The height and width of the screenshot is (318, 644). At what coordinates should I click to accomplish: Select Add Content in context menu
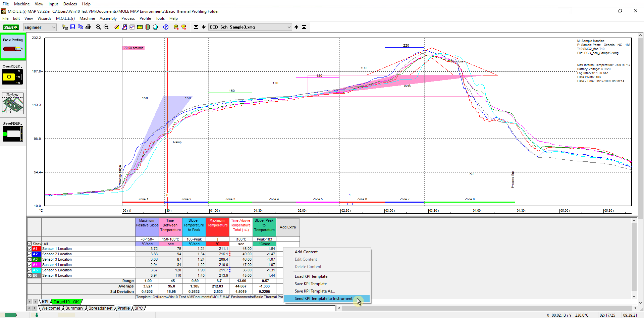(x=327, y=252)
